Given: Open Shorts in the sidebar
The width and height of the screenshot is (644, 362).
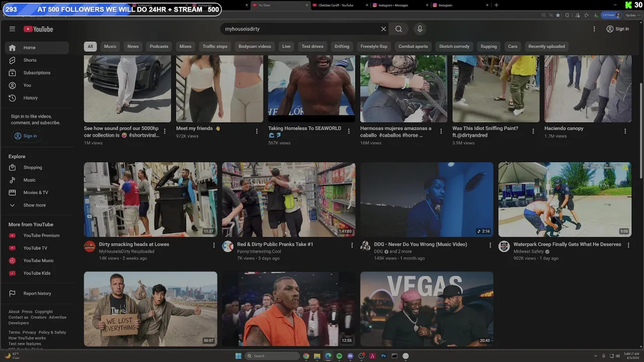Looking at the screenshot, I should (37, 60).
